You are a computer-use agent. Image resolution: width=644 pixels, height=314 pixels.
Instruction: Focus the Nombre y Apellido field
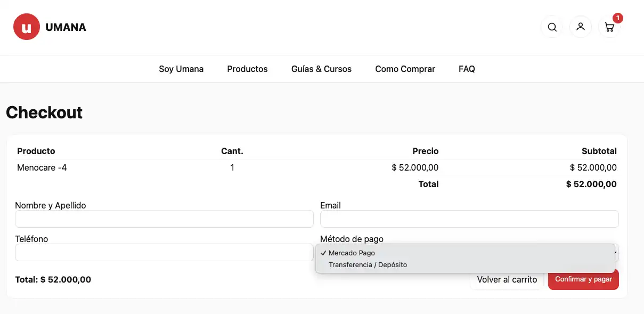164,219
